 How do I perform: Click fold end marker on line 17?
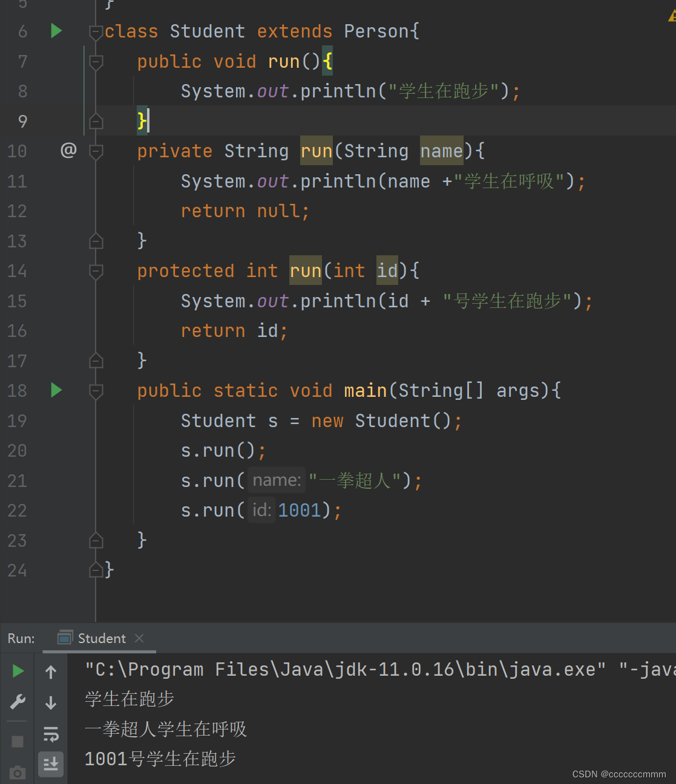pyautogui.click(x=96, y=361)
